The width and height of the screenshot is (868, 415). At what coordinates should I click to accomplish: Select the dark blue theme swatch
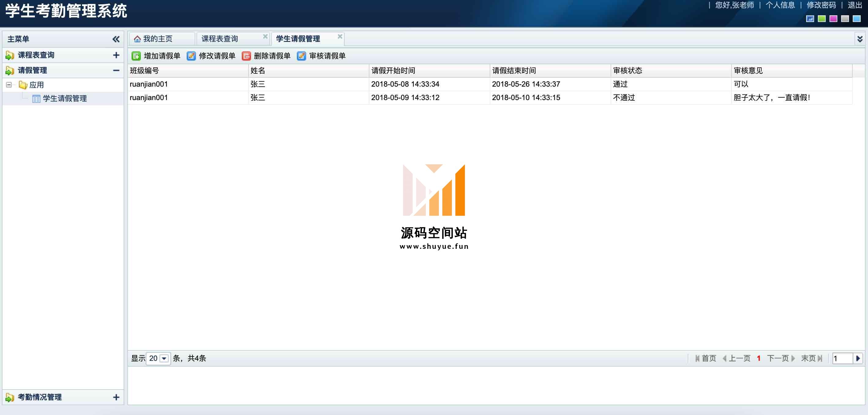(x=810, y=19)
